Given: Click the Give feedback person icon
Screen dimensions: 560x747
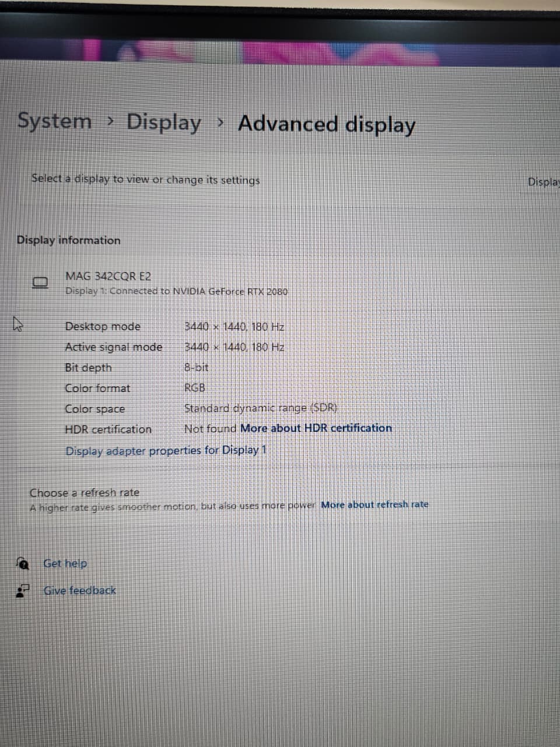Looking at the screenshot, I should [22, 590].
